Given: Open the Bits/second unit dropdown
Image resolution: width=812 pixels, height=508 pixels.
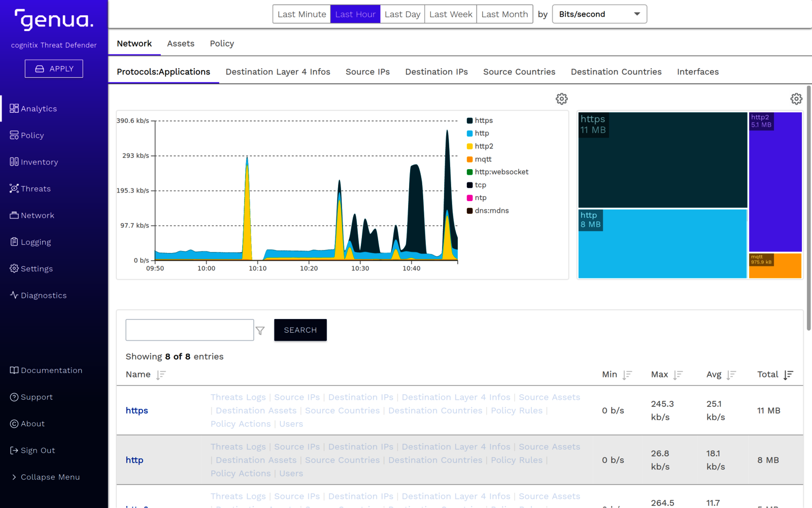Looking at the screenshot, I should (599, 14).
